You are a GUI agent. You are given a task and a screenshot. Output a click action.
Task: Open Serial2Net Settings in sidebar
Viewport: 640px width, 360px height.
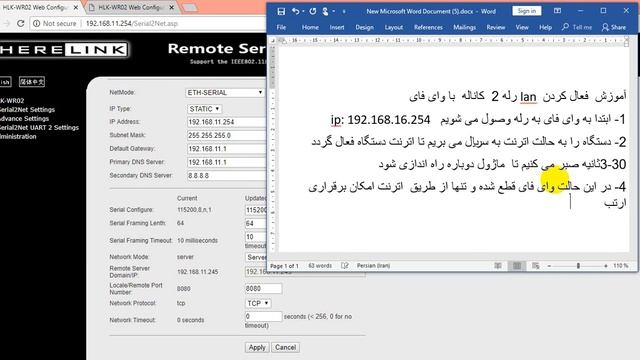pos(27,110)
